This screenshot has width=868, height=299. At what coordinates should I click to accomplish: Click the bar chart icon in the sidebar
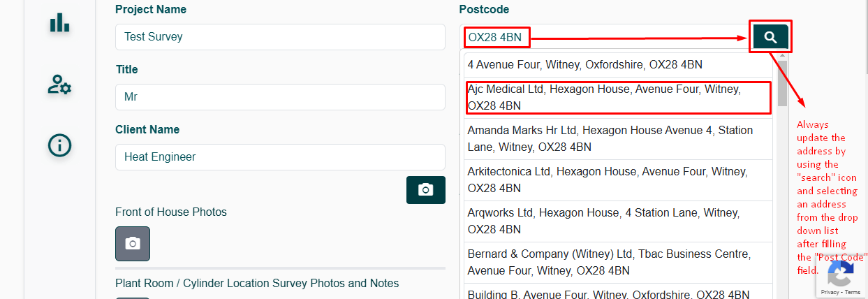[x=59, y=22]
